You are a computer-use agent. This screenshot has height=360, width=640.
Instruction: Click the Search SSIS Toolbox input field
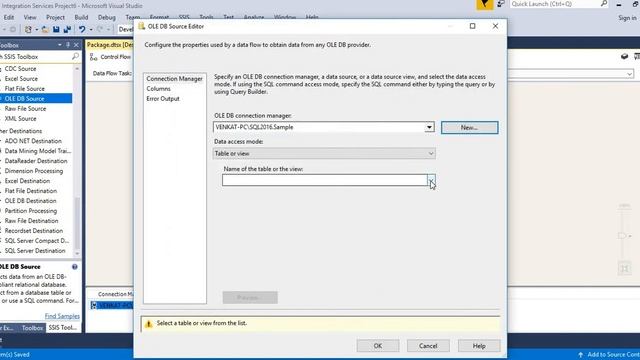coord(36,57)
